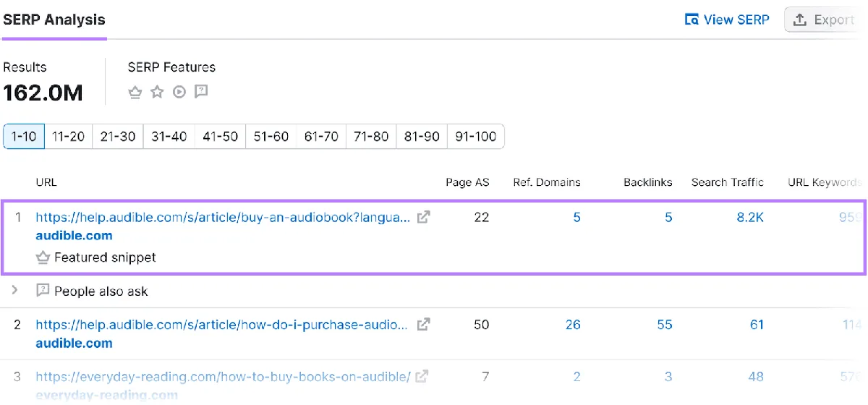Open the buy-an-audiobook help.audible.com URL
Image resolution: width=868 pixels, height=405 pixels.
click(223, 217)
